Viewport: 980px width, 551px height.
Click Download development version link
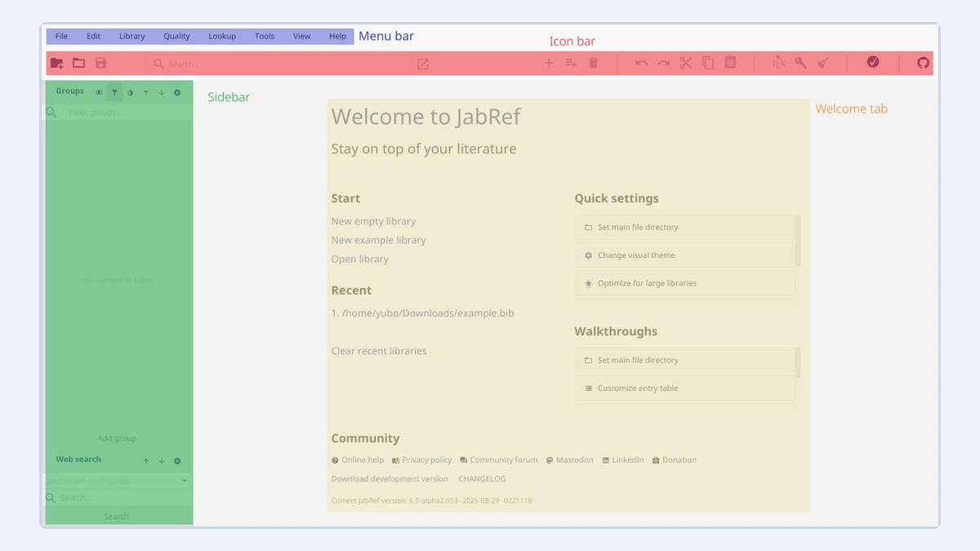coord(390,479)
